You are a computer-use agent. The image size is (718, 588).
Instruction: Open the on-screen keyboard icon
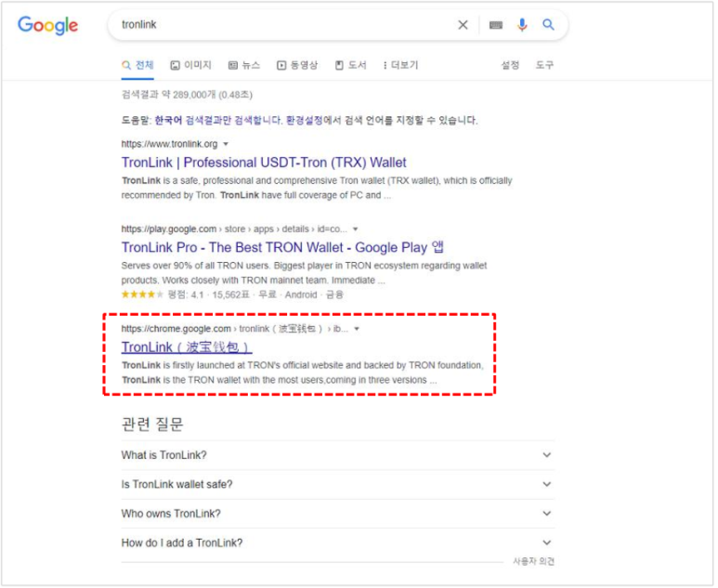click(495, 25)
